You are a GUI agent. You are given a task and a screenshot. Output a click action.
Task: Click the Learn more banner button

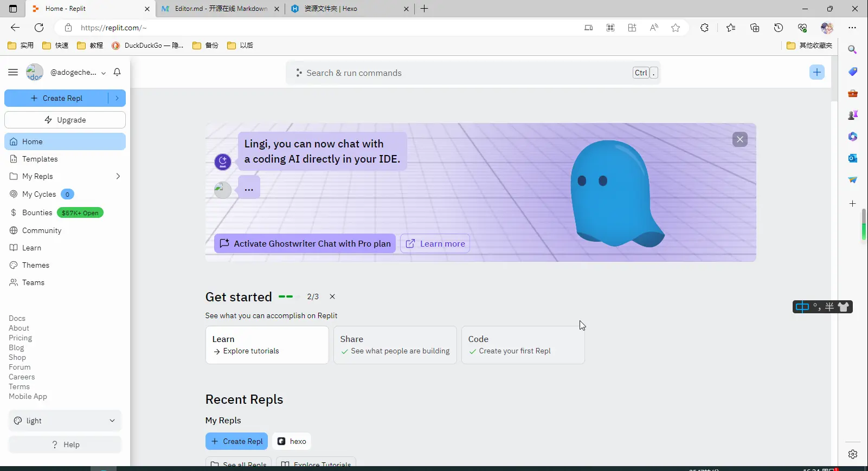[435, 243]
